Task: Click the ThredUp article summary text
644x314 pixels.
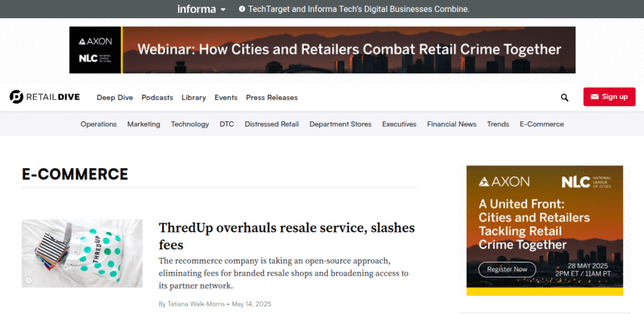Action: pos(284,273)
